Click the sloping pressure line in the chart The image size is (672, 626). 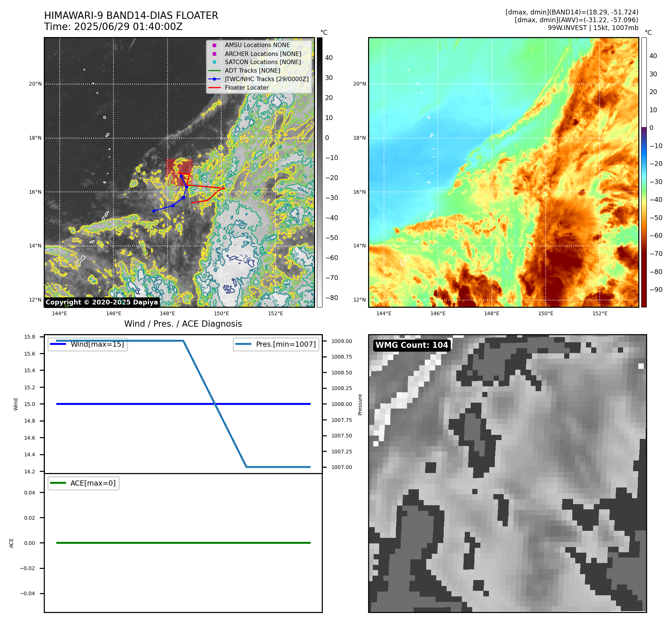coord(215,404)
